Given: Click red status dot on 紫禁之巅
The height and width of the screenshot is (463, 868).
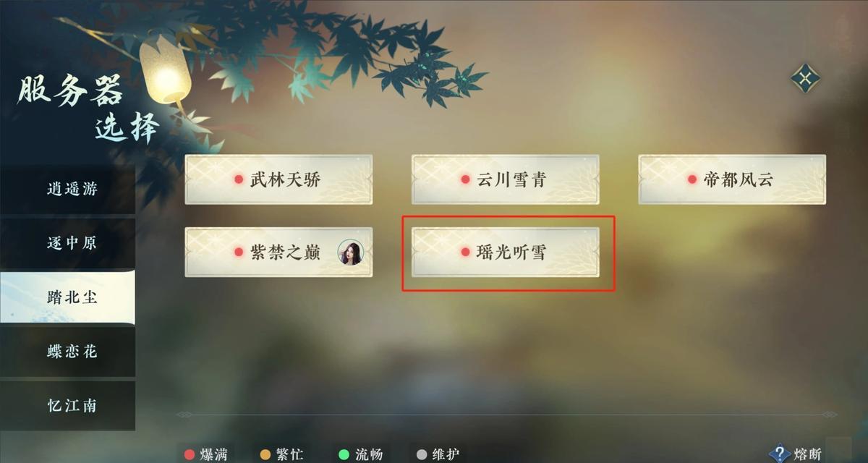Looking at the screenshot, I should coord(239,252).
